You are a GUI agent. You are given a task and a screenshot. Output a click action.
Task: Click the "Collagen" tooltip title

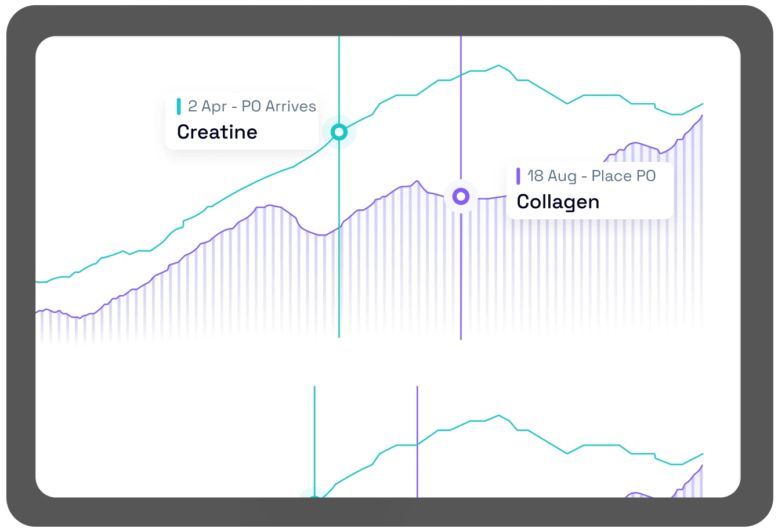click(x=558, y=202)
